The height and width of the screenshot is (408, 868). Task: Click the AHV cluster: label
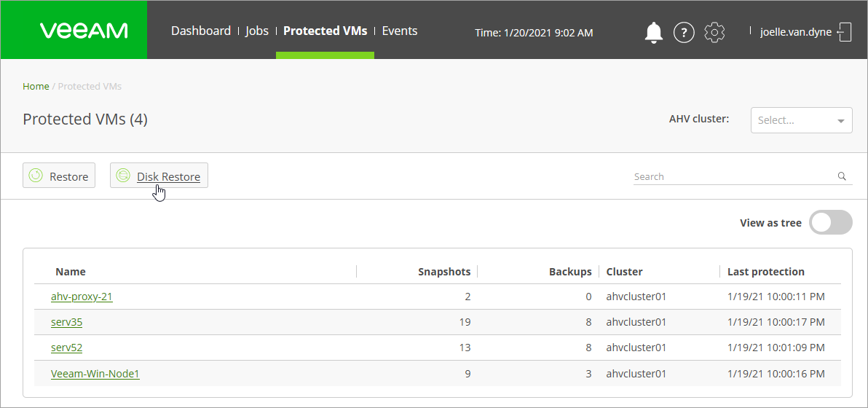(700, 119)
